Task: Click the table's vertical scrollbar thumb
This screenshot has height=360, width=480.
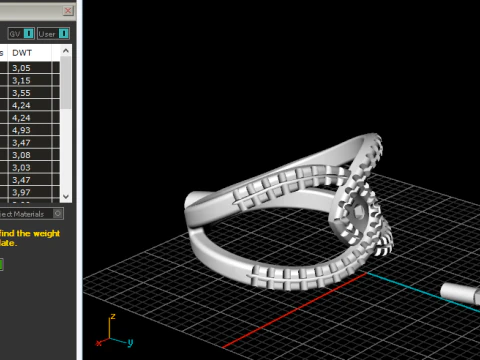Action: [66, 82]
